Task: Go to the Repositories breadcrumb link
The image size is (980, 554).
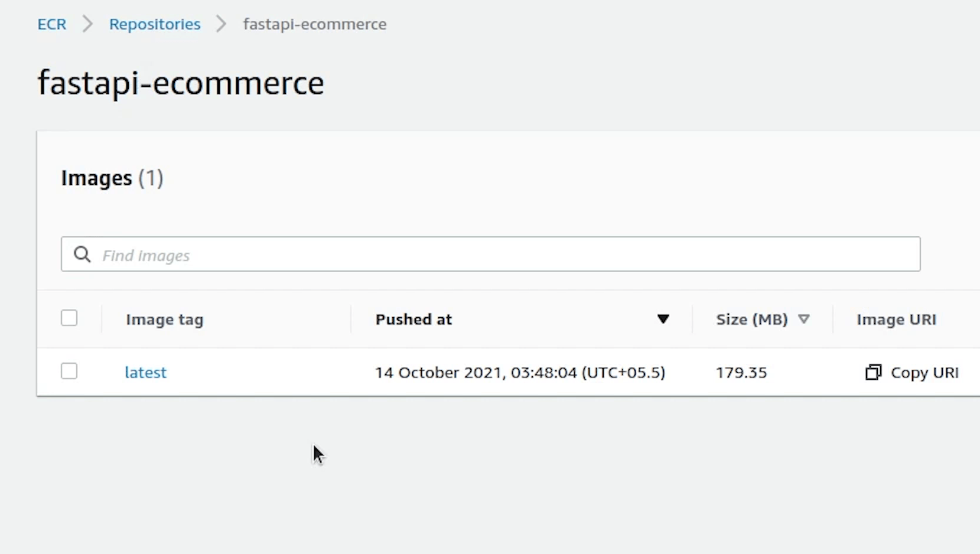Action: [x=155, y=24]
